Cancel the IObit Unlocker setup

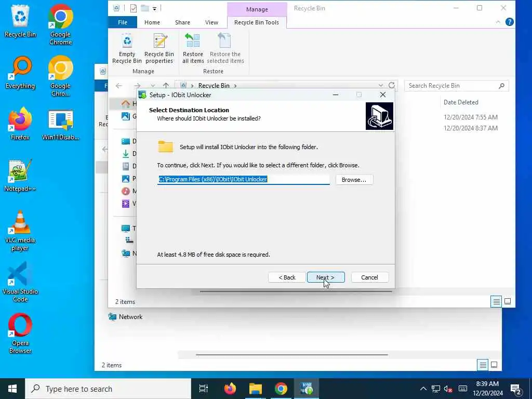370,277
